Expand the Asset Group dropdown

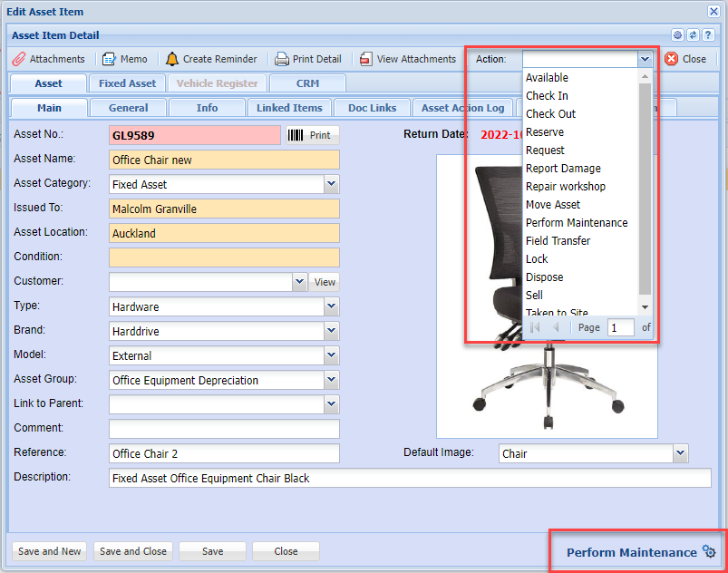point(331,380)
